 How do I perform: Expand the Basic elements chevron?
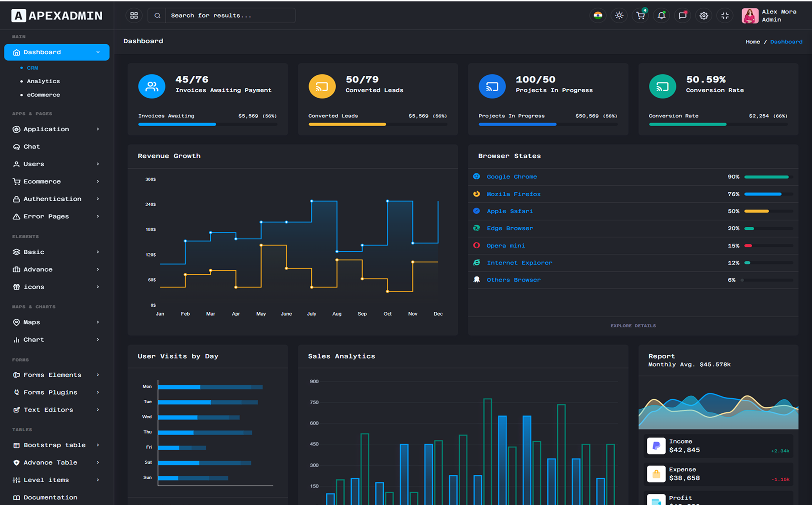98,252
